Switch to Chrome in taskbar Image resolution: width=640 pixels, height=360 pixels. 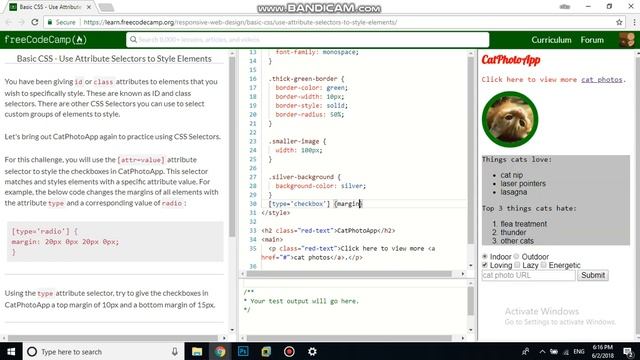pyautogui.click(x=220, y=351)
